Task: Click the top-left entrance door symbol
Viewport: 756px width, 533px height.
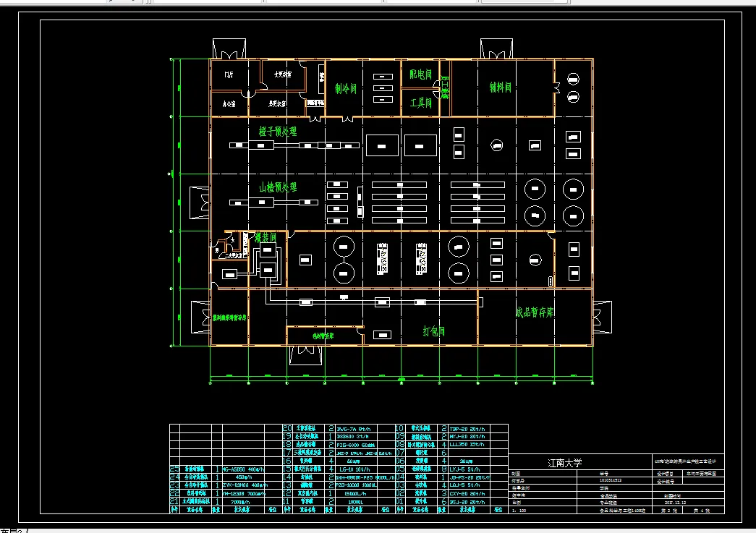Action: coord(229,48)
